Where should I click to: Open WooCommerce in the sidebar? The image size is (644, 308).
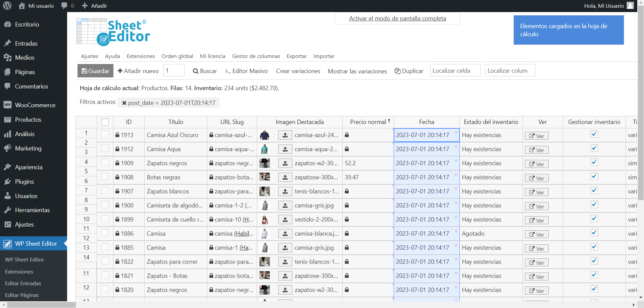[35, 105]
